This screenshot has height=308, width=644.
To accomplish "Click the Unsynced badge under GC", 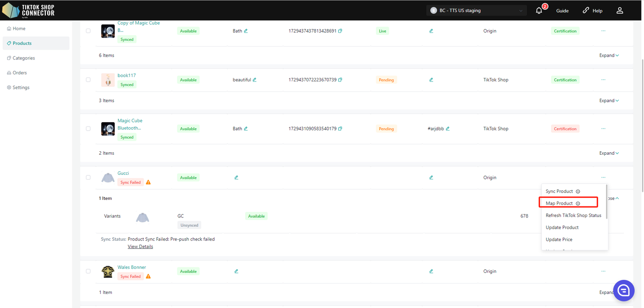I will click(189, 225).
